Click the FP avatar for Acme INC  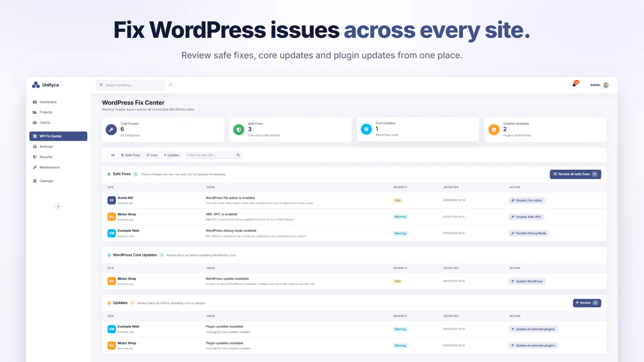[111, 200]
